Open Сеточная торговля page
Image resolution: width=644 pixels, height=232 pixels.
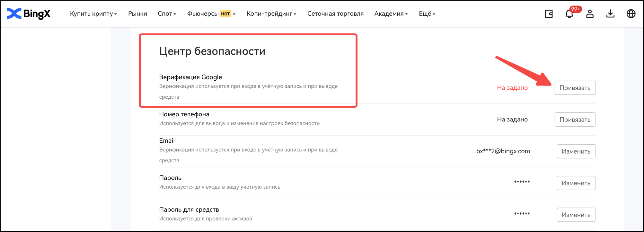click(335, 14)
